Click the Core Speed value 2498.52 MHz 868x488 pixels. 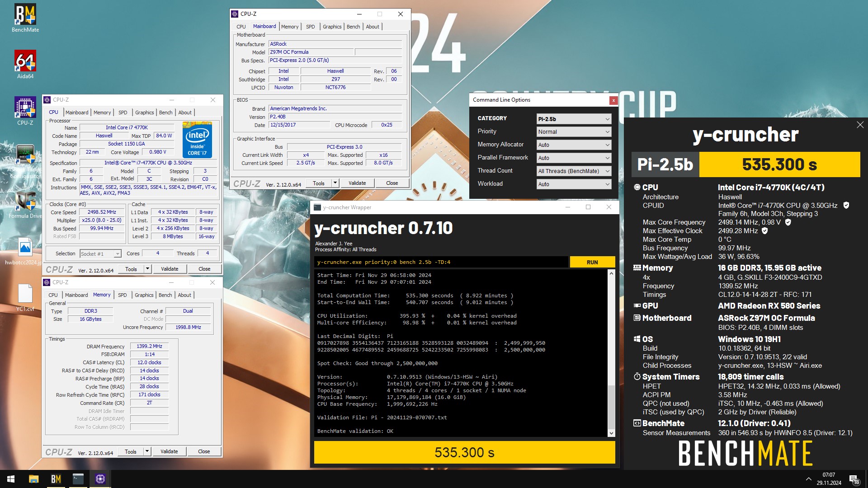(102, 212)
